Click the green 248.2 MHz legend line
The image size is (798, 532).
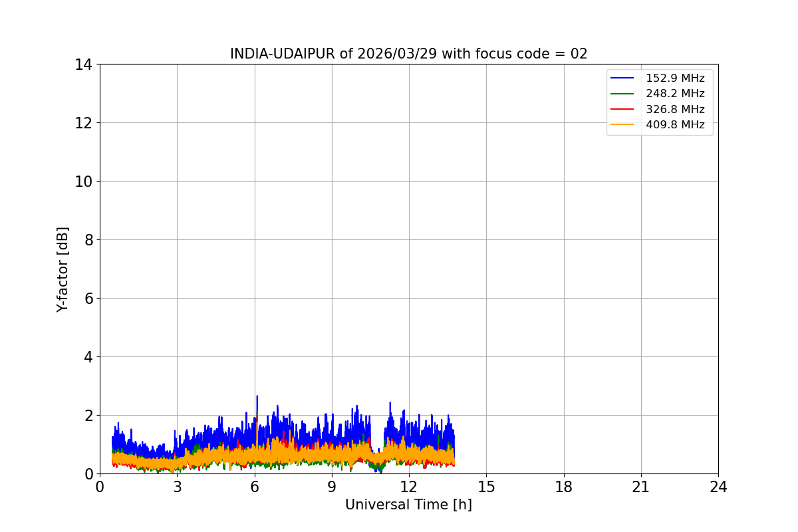pos(622,94)
